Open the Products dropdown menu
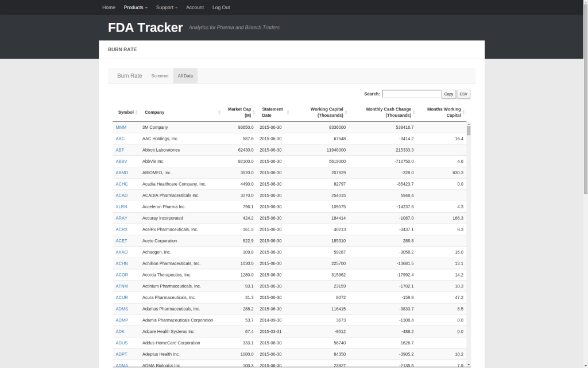 tap(136, 7)
